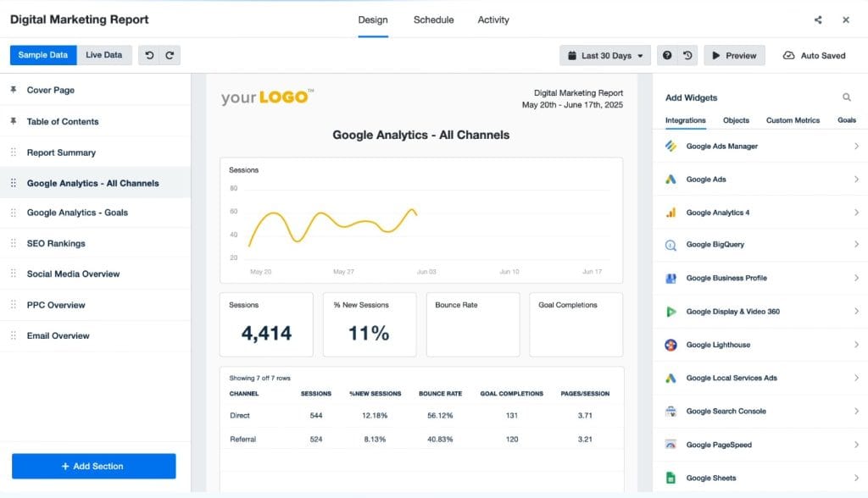This screenshot has height=498, width=868.
Task: Select the Google Analytics - All Channels section
Action: [x=93, y=183]
